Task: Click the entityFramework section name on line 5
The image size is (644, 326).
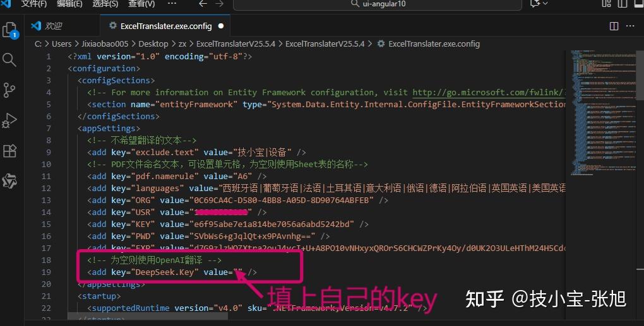Action: [x=196, y=105]
